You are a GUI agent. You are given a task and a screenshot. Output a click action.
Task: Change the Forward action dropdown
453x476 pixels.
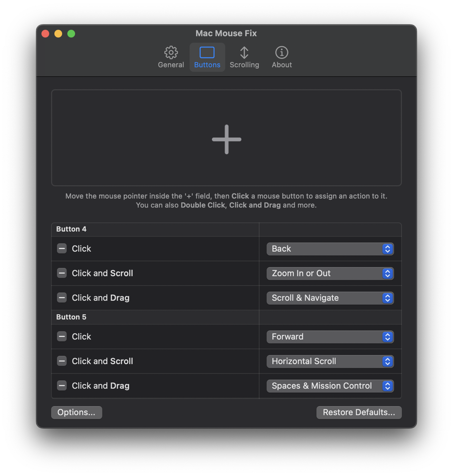point(330,337)
